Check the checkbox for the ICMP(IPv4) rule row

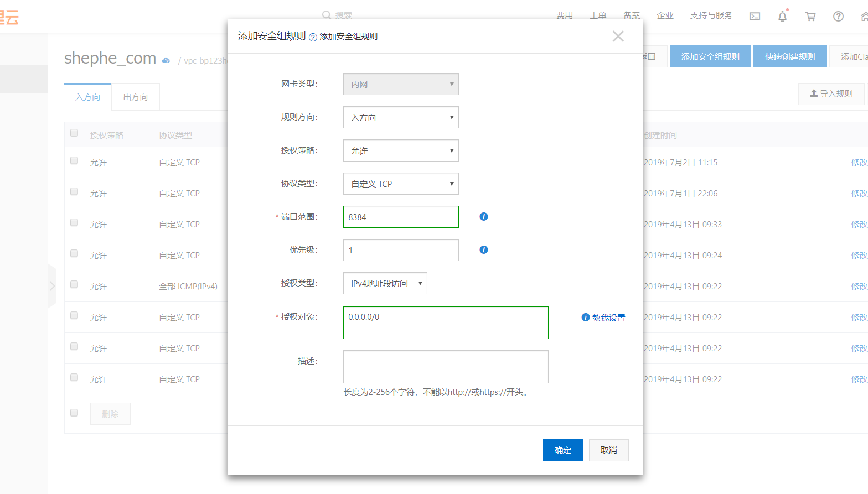[x=74, y=284]
